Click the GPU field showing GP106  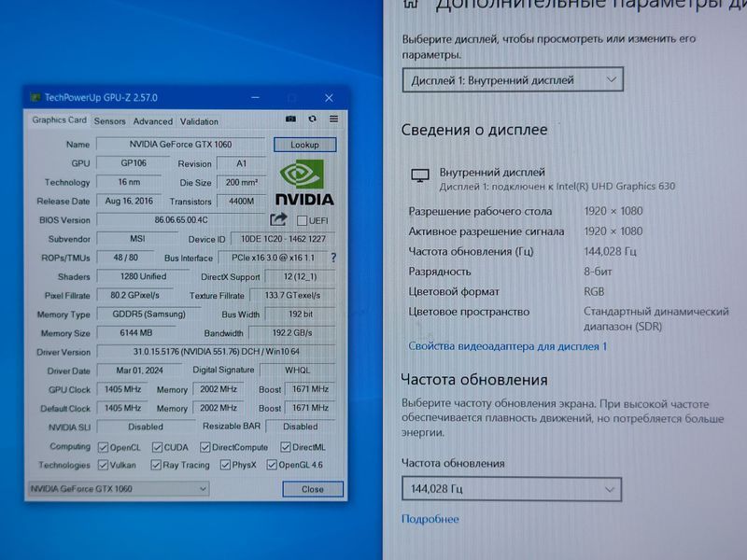tap(134, 162)
